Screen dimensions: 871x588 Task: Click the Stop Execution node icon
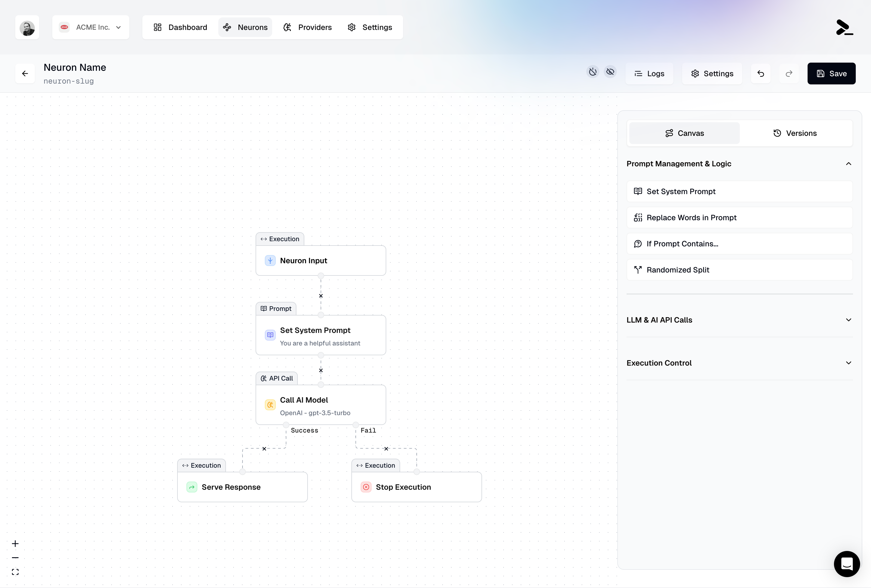366,487
